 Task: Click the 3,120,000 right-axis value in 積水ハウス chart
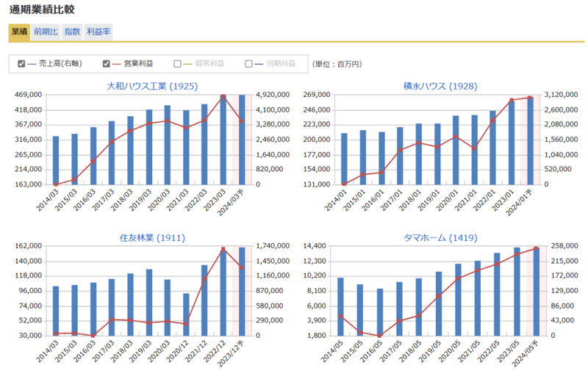click(x=561, y=95)
